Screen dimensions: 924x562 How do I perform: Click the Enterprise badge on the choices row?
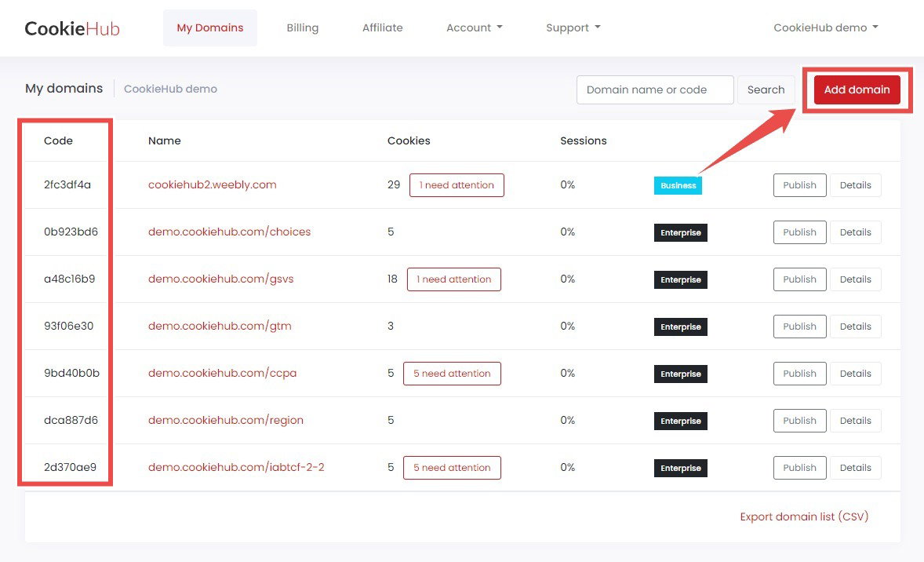pyautogui.click(x=681, y=232)
